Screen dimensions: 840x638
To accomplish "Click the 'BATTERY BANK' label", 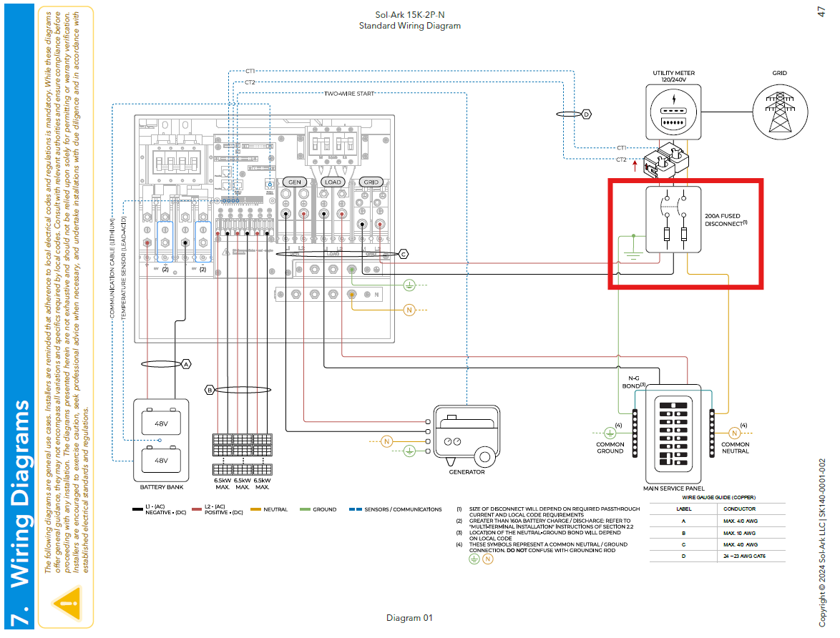I will click(x=161, y=487).
